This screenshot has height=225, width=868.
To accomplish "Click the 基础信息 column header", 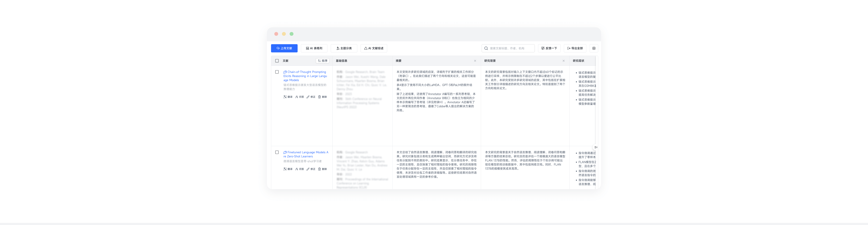I will pyautogui.click(x=341, y=61).
